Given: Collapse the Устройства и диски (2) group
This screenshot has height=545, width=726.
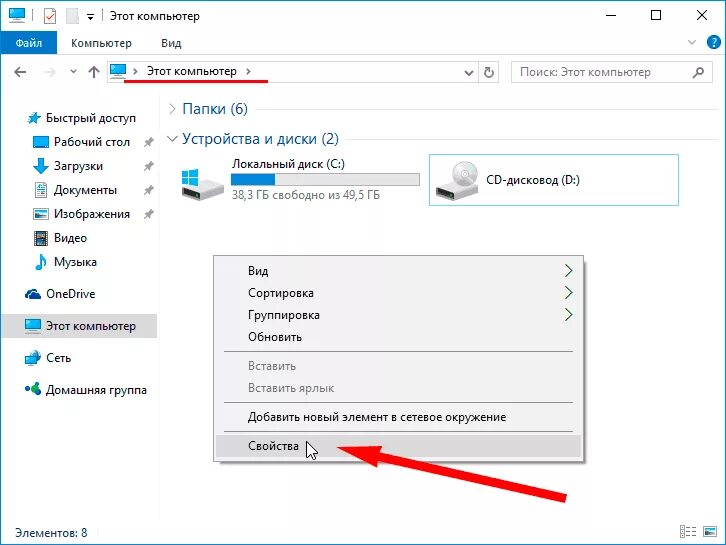Looking at the screenshot, I should click(172, 138).
